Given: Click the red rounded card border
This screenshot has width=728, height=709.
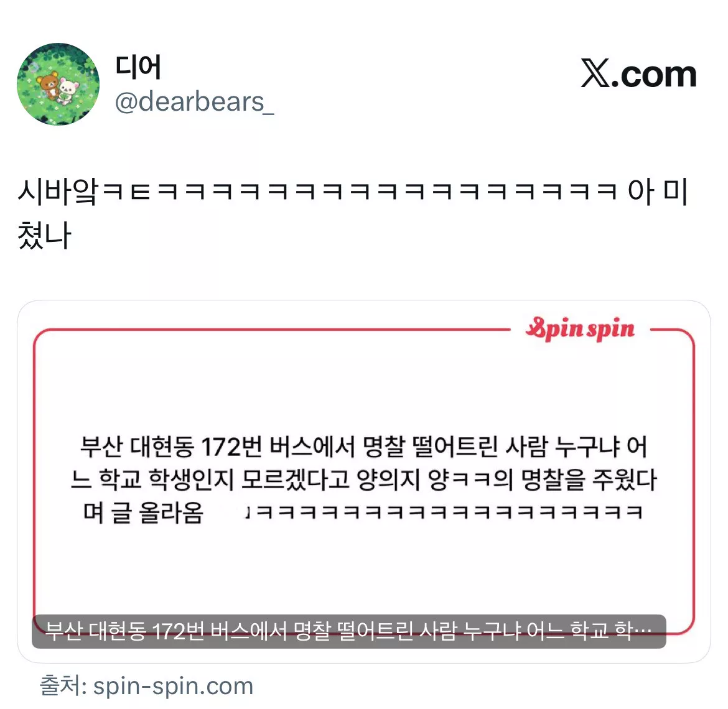Looking at the screenshot, I should (x=364, y=481).
